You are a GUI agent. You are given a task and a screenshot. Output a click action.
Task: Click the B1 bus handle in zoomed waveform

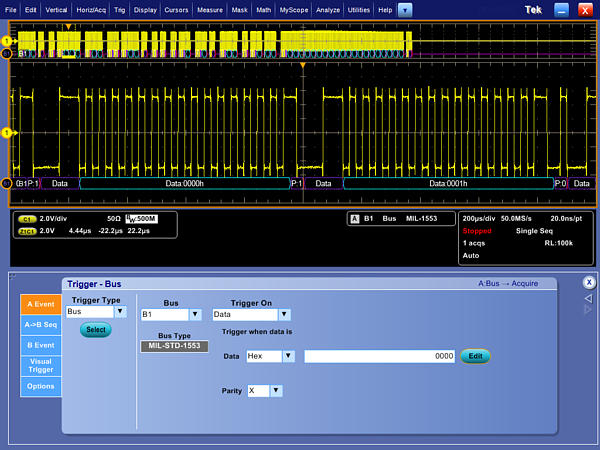5,184
